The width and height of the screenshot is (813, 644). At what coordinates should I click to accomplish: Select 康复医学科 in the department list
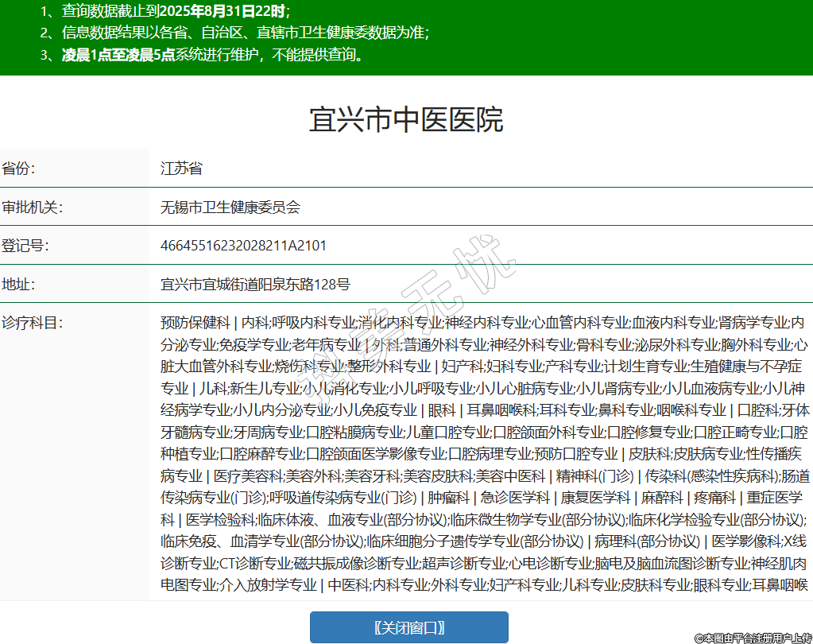click(x=598, y=498)
